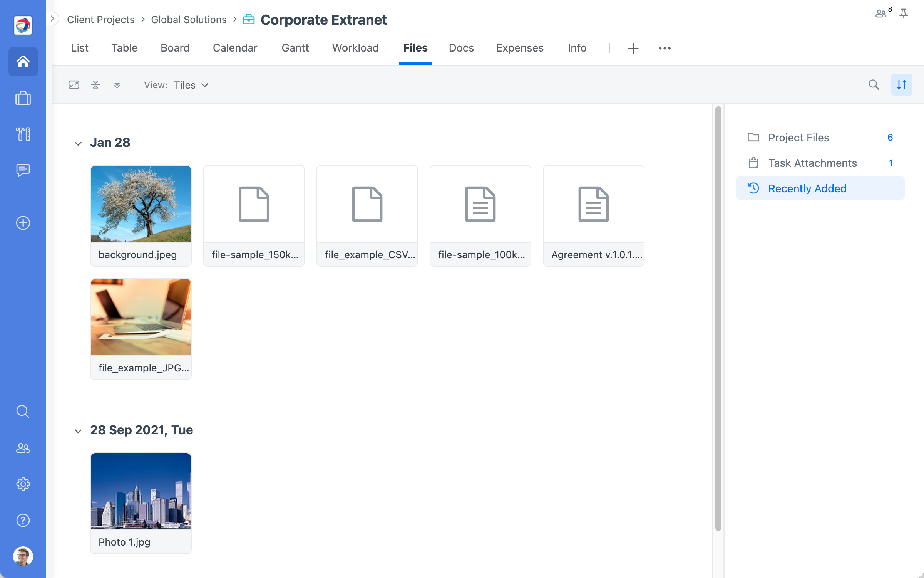Open the file_example_JPG laptop thumbnail

pos(141,317)
